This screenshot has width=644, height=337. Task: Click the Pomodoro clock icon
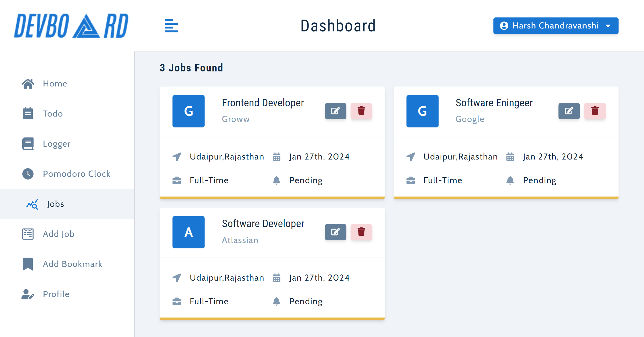28,174
